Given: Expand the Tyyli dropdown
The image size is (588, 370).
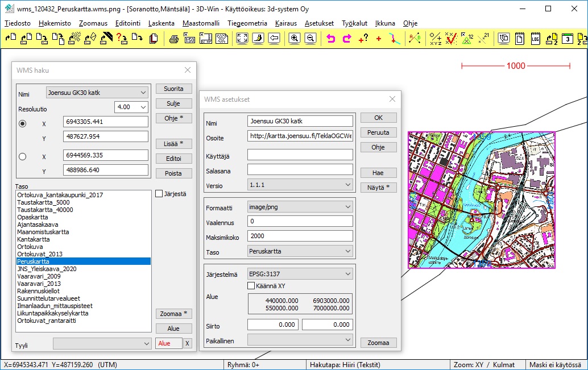Looking at the screenshot, I should pyautogui.click(x=102, y=343).
